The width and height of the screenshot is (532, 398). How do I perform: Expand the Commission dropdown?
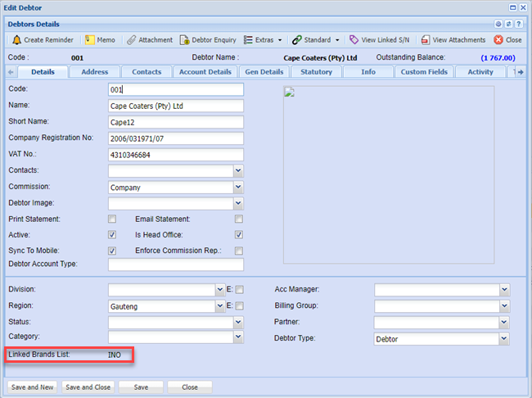pyautogui.click(x=238, y=188)
